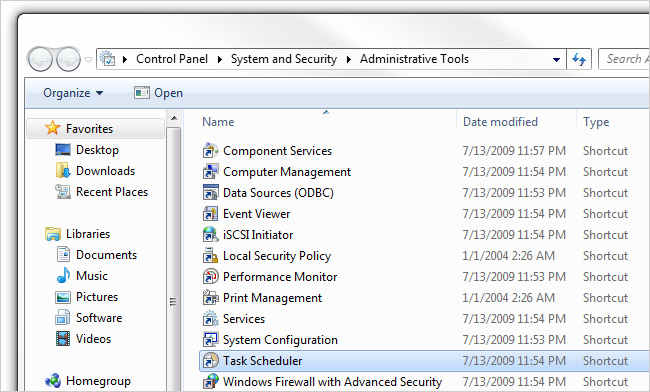The height and width of the screenshot is (392, 650).
Task: Click the Computer Management shortcut icon
Action: [x=211, y=172]
